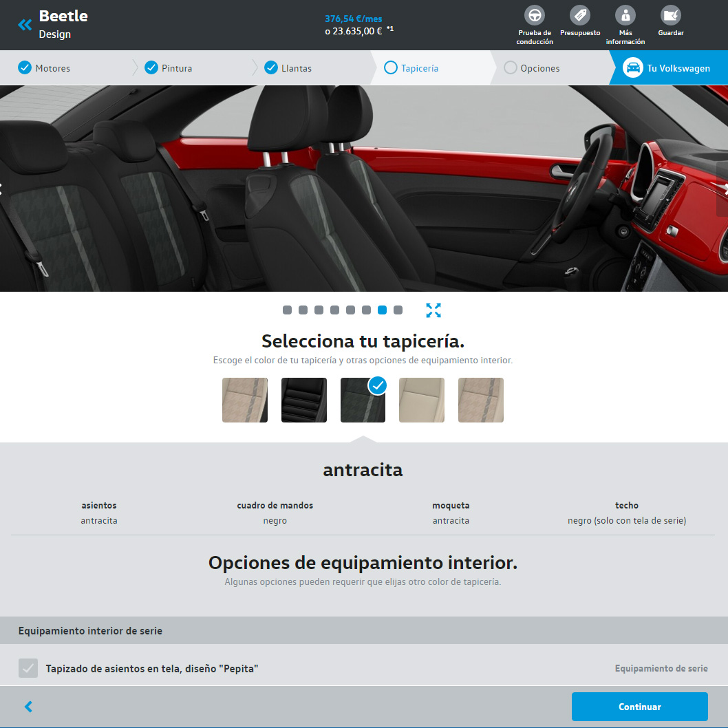This screenshot has width=728, height=728.
Task: Toggle the Tapizado de asientos Pepita checkbox
Action: pos(28,668)
